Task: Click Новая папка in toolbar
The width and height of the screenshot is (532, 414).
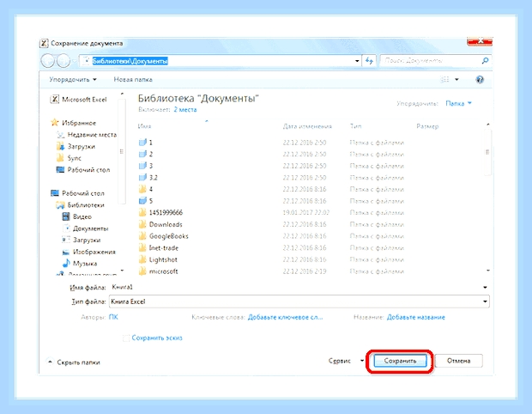Action: click(133, 80)
